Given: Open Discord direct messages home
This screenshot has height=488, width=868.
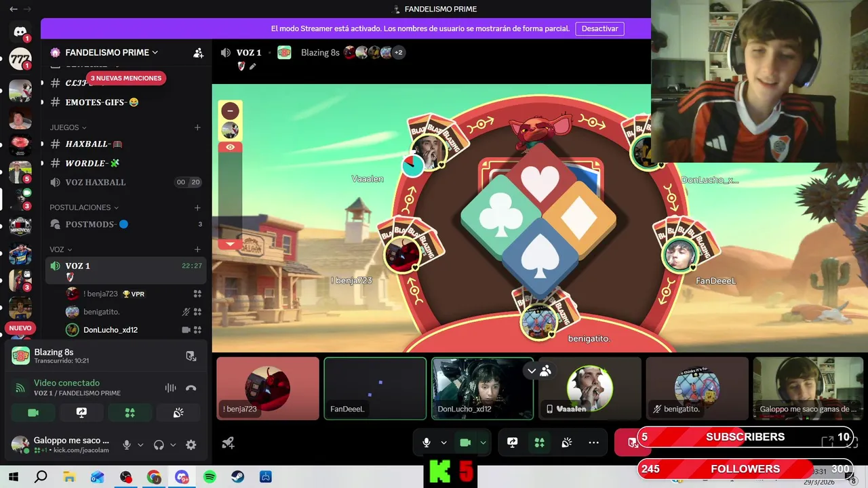Looking at the screenshot, I should [20, 31].
